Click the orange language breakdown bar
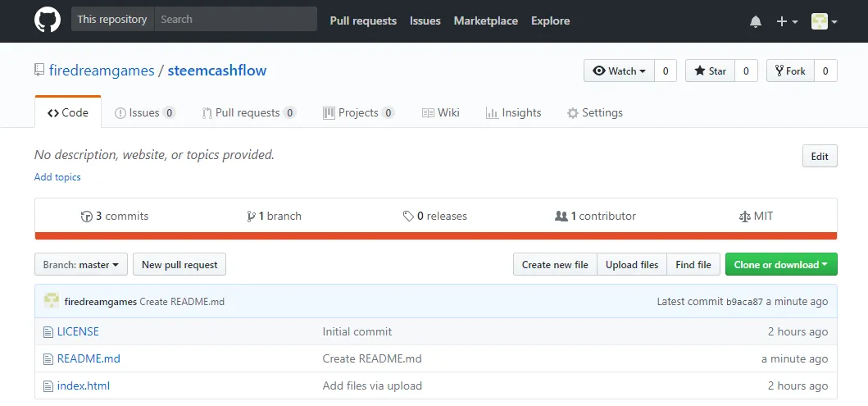 tap(436, 236)
